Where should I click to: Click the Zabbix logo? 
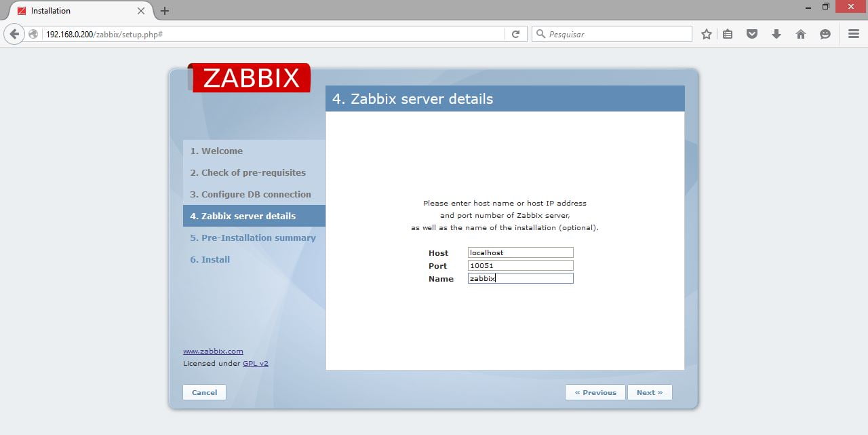tap(249, 77)
